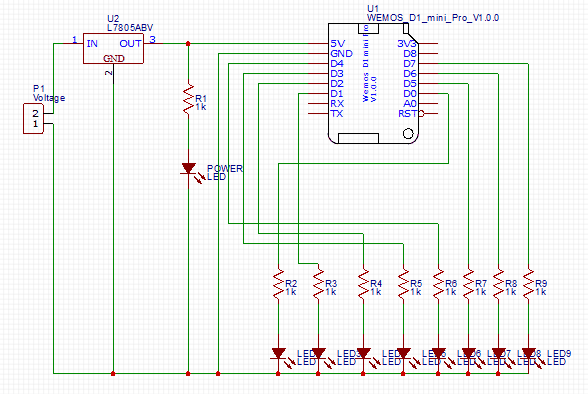Click the L7805ABV part name text

coord(130,28)
